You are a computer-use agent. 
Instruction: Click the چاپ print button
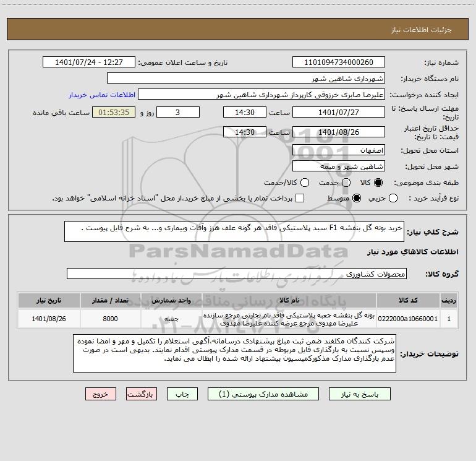pos(182,394)
